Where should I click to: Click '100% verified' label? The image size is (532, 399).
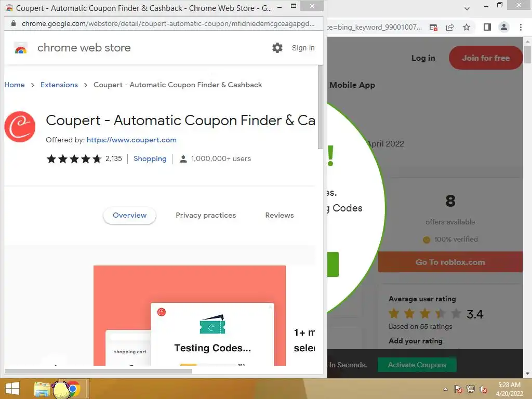[456, 239]
